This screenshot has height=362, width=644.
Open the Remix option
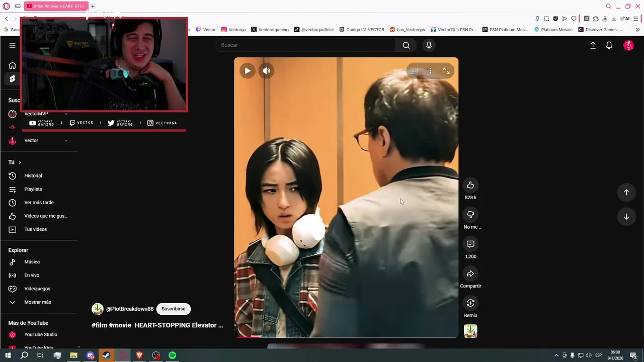(470, 303)
